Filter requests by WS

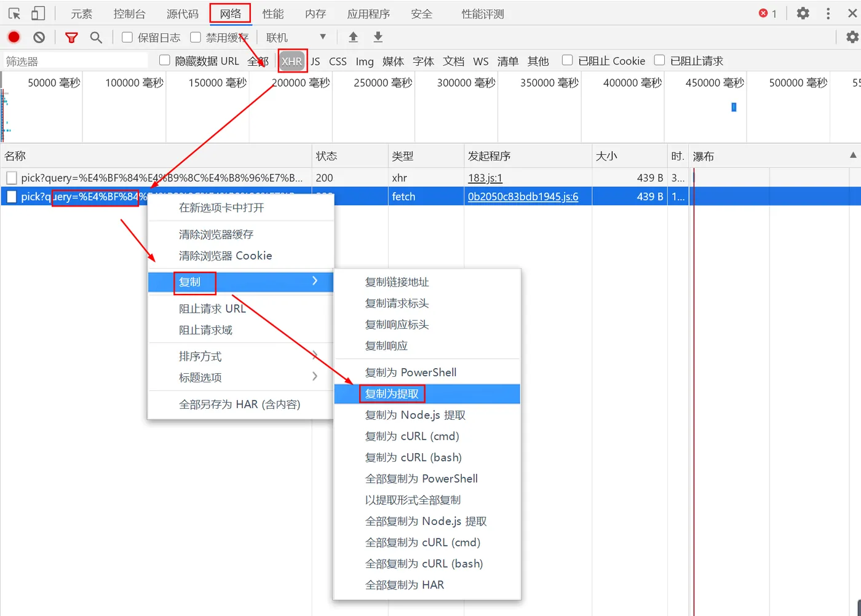coord(481,61)
